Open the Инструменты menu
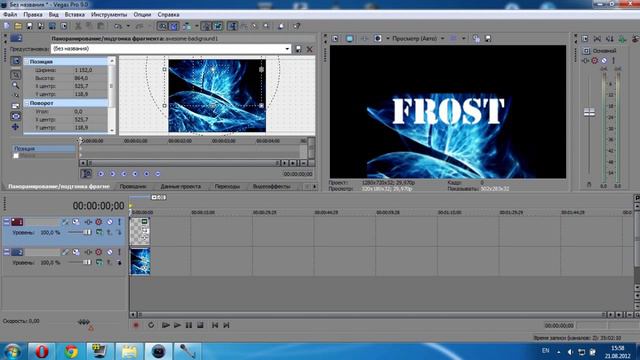The width and height of the screenshot is (640, 360). point(109,14)
